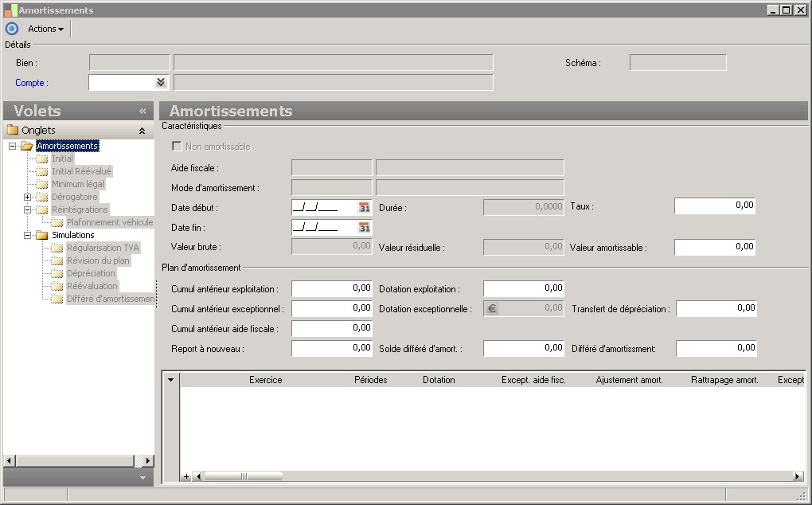
Task: Click the Cumul antérieur exploitation field
Action: [x=332, y=288]
